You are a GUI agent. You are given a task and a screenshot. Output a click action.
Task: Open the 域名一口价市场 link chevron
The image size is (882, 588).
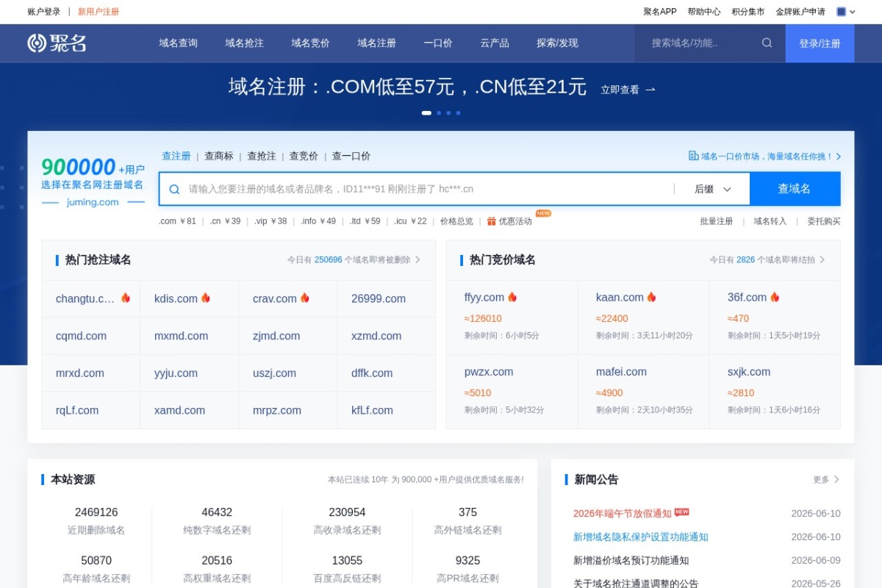[x=839, y=157]
